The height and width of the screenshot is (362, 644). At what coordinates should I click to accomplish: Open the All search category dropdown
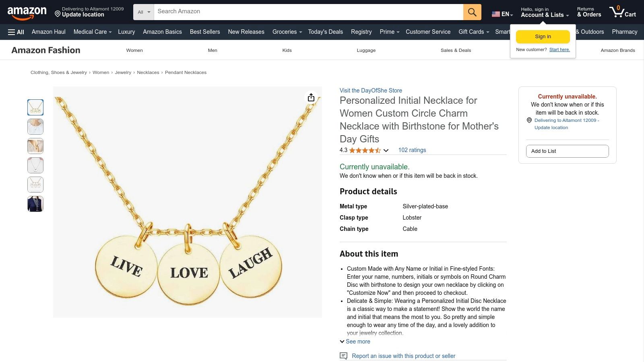pyautogui.click(x=144, y=12)
